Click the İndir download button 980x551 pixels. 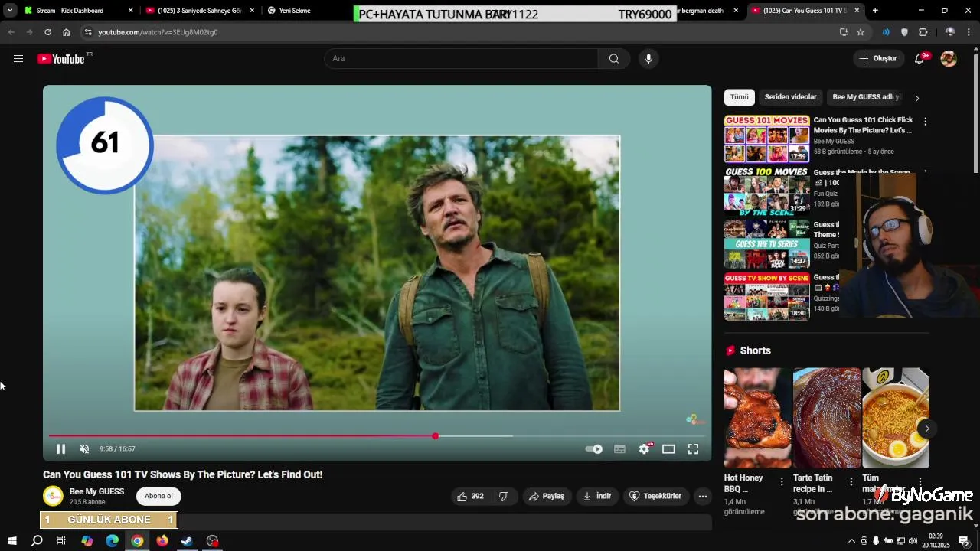coord(597,497)
